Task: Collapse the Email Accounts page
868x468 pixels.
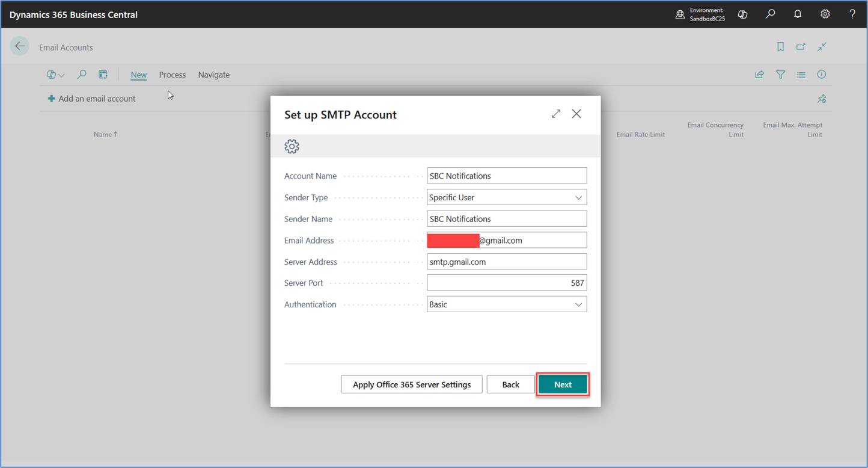Action: point(822,47)
